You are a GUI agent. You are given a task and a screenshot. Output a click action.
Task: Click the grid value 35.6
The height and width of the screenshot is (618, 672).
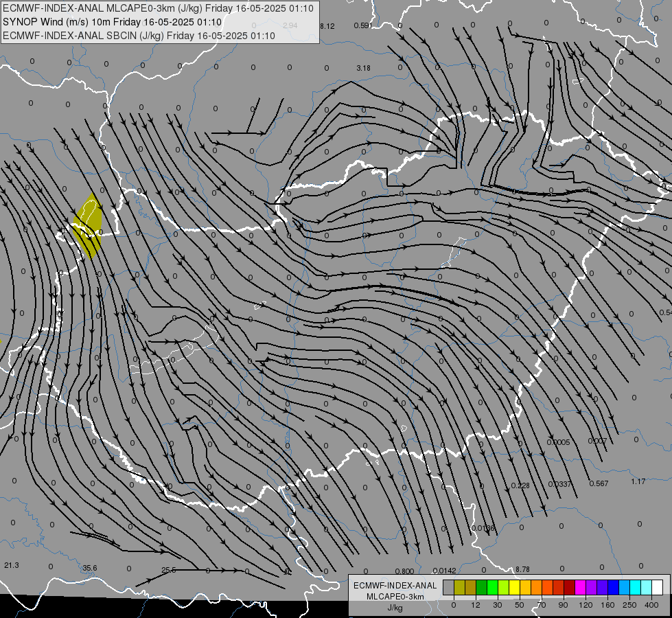pyautogui.click(x=89, y=569)
